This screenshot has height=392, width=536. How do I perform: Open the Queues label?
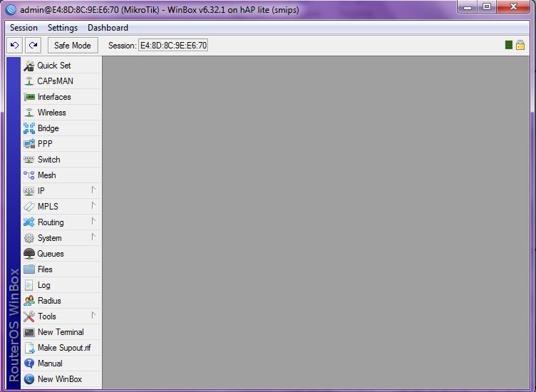pos(51,254)
